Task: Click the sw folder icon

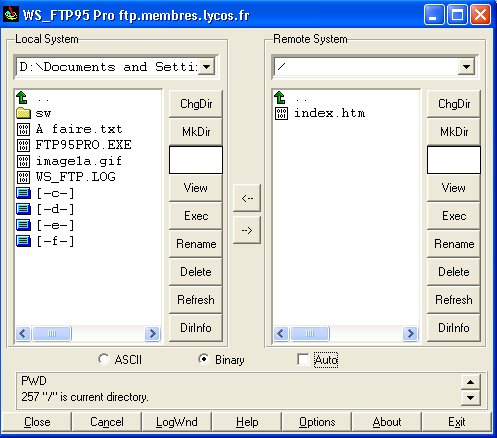Action: tap(23, 113)
